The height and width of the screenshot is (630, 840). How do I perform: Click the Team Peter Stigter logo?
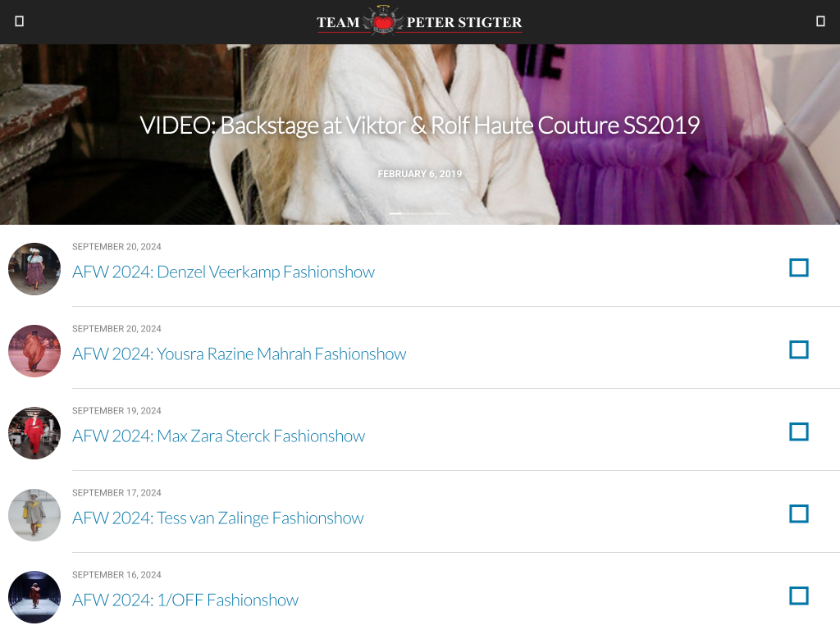419,22
